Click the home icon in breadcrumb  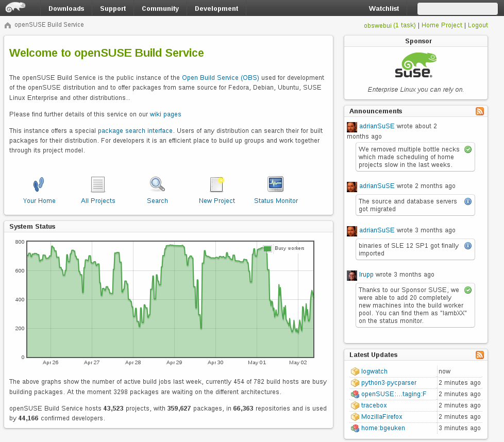click(8, 25)
